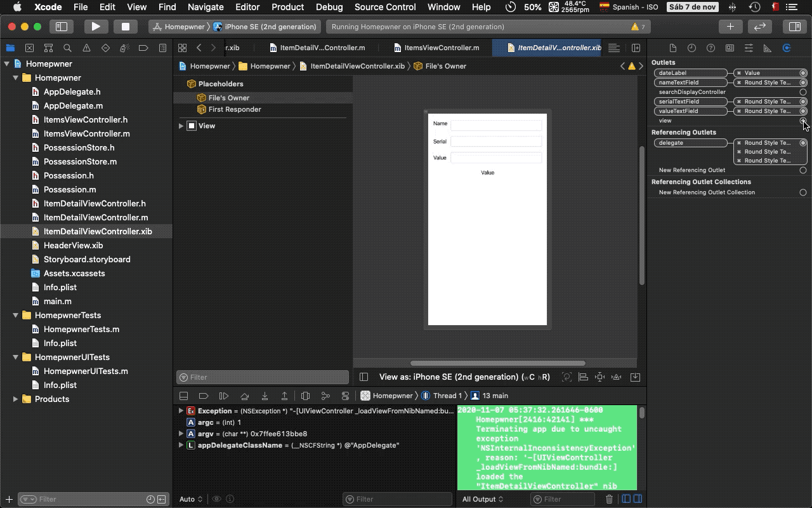Collapse the HomepwnerUITests group
The width and height of the screenshot is (812, 508).
click(x=16, y=357)
